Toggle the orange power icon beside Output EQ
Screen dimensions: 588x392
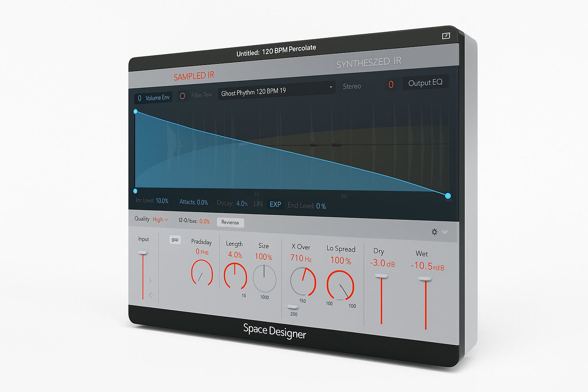391,84
